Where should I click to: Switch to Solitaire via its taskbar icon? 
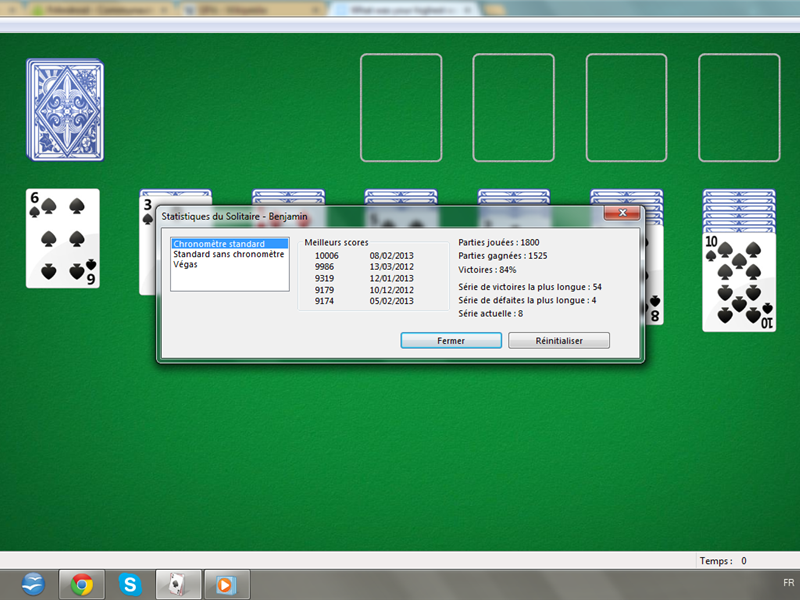click(x=177, y=584)
